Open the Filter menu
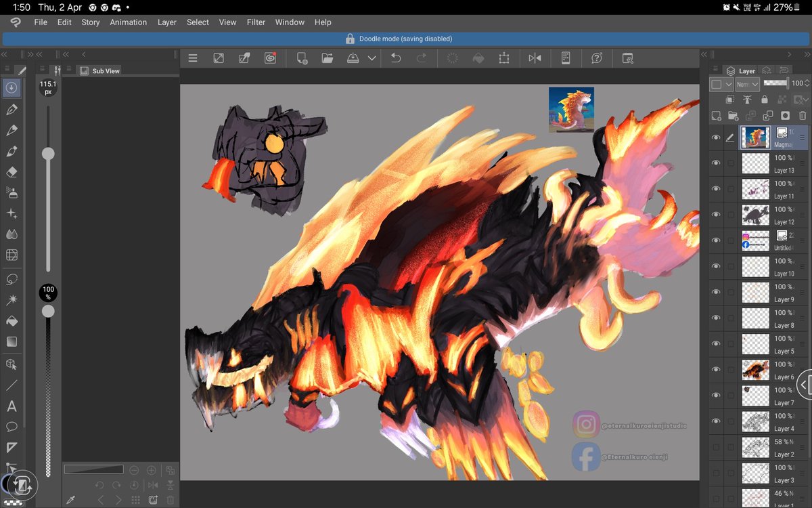The height and width of the screenshot is (508, 812). pyautogui.click(x=256, y=22)
